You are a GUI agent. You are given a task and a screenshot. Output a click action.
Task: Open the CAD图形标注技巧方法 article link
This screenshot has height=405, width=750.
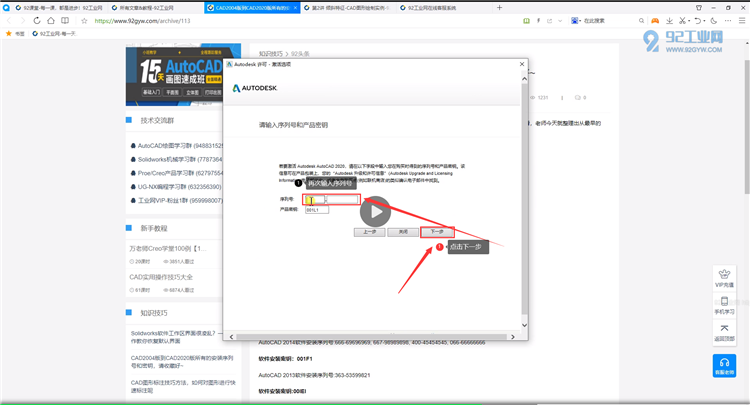tap(183, 386)
